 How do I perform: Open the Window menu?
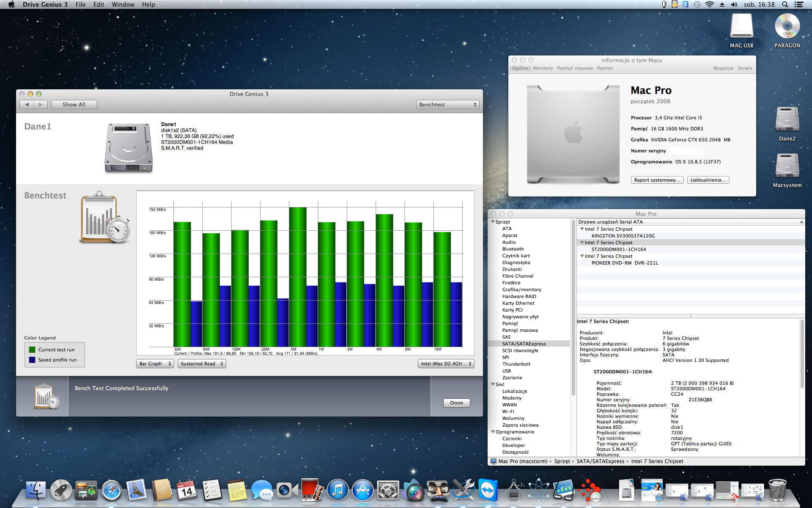(123, 5)
